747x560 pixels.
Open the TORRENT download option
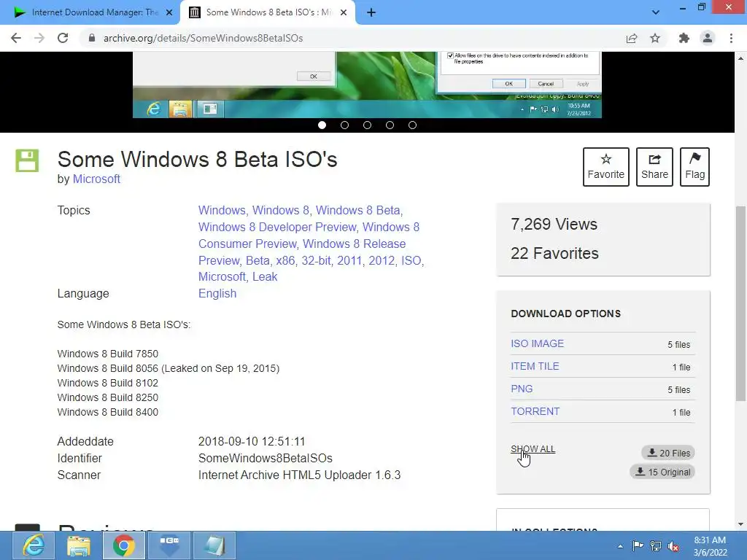pos(535,411)
